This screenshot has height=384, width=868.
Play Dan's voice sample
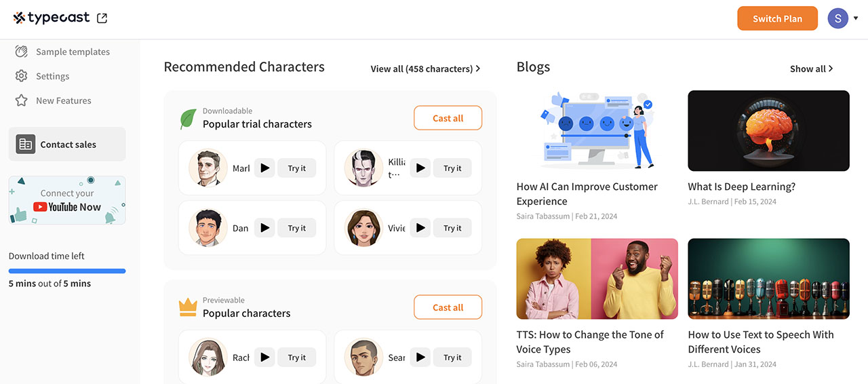[264, 228]
